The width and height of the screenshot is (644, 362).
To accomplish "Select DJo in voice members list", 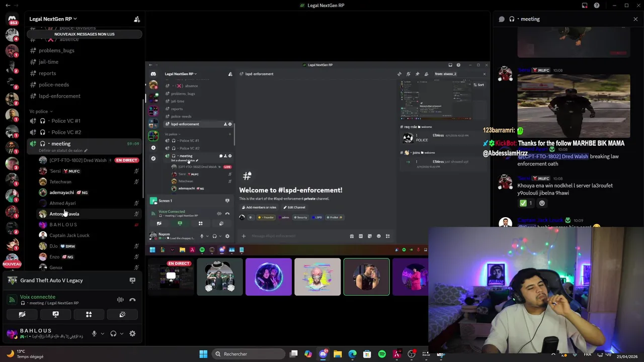I will [89, 246].
